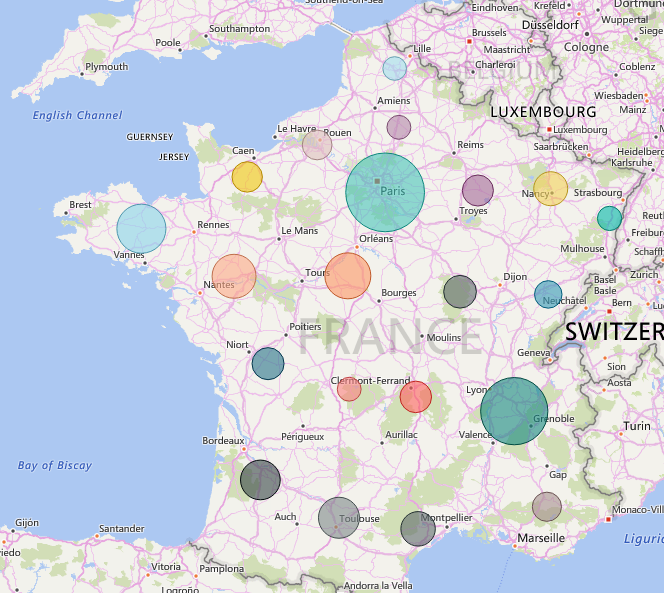Click the Düsseldorf city label
The width and height of the screenshot is (664, 593).
[x=550, y=25]
